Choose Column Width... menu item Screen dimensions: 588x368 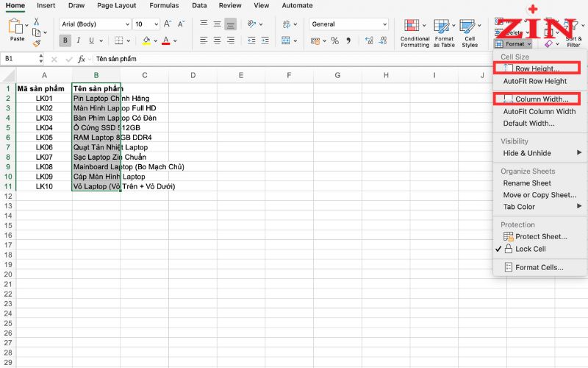coord(537,99)
